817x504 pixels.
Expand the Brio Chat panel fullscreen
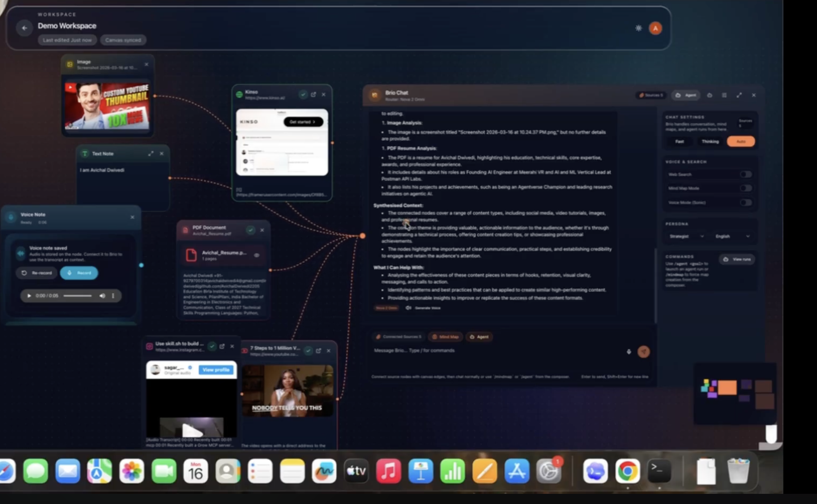(x=739, y=95)
